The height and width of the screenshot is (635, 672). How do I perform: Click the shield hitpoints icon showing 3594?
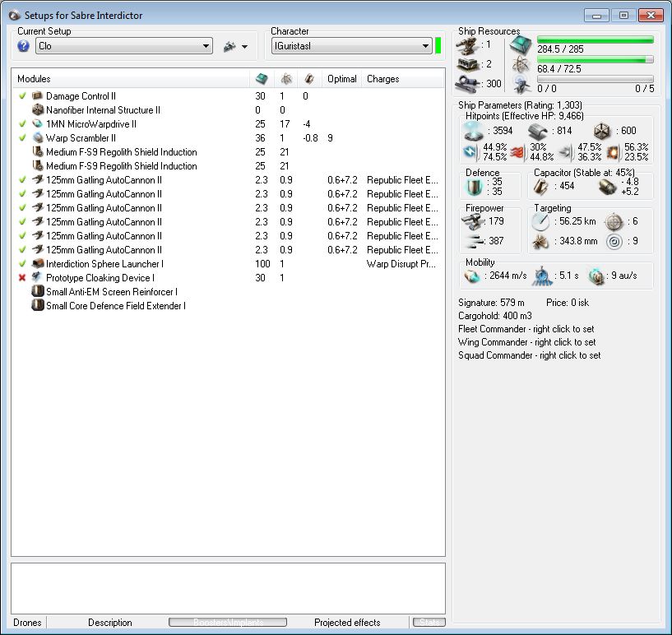coord(474,131)
